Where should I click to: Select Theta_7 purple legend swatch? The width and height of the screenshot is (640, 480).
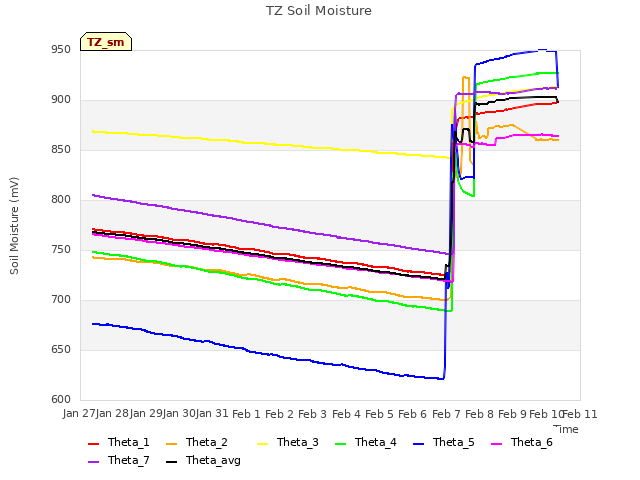click(x=93, y=462)
